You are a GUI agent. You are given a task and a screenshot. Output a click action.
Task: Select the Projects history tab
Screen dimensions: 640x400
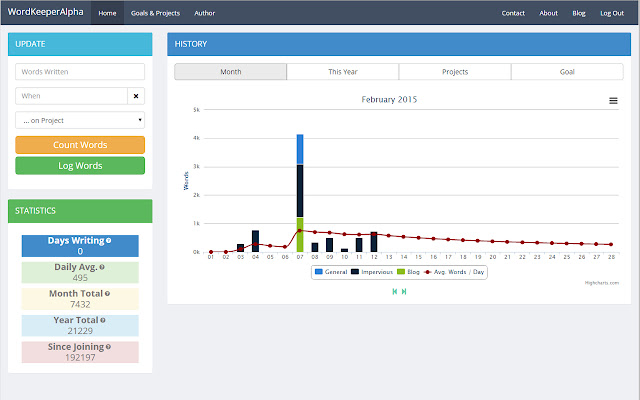(455, 72)
